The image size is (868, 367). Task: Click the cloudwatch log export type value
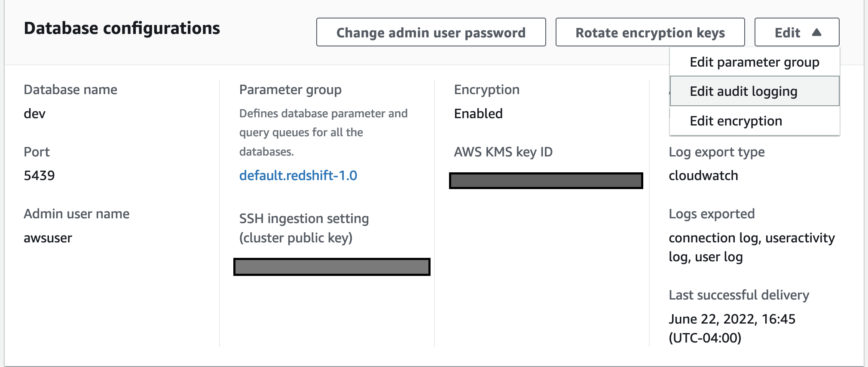(703, 175)
